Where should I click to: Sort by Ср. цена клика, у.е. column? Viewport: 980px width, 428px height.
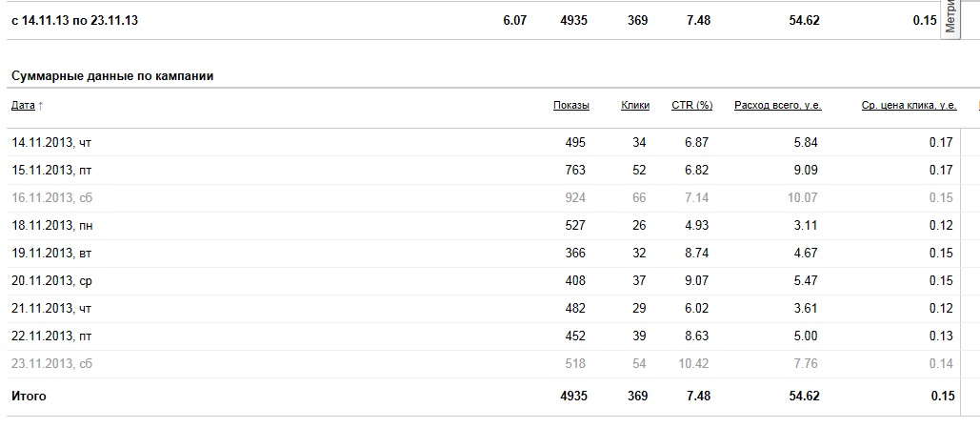click(909, 105)
